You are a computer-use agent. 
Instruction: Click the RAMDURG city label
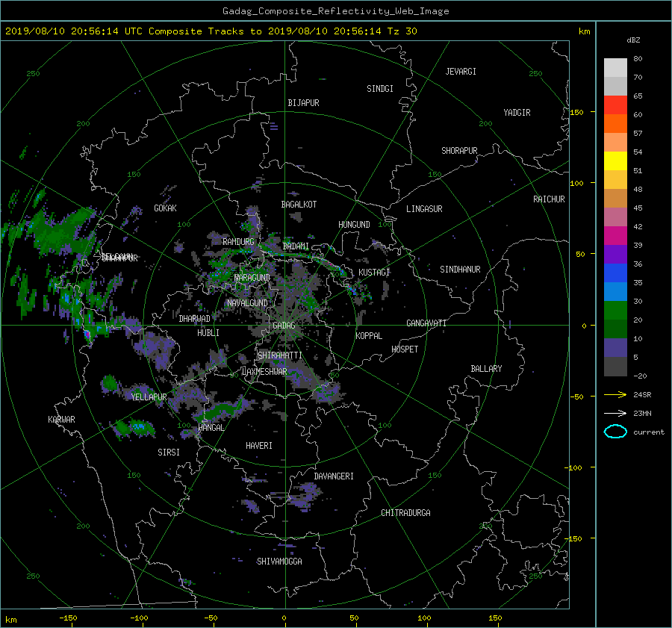(x=238, y=242)
